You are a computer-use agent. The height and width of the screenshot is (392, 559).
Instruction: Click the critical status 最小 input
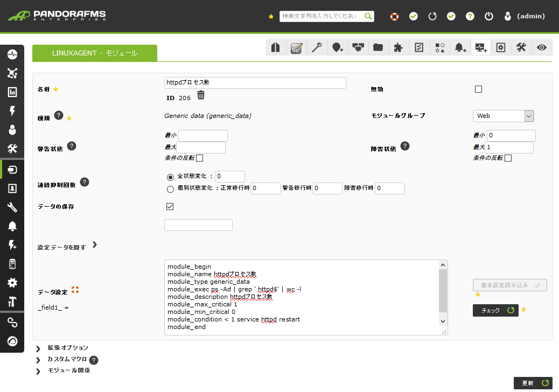[511, 135]
